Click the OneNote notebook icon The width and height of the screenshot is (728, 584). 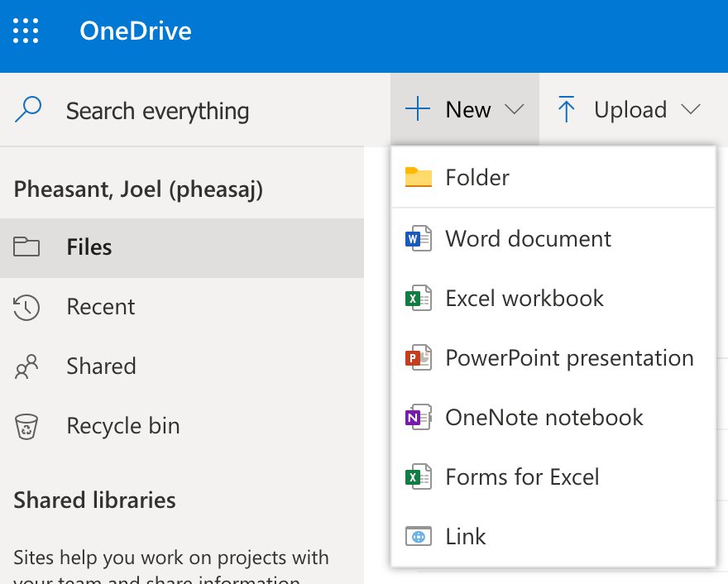pyautogui.click(x=419, y=417)
